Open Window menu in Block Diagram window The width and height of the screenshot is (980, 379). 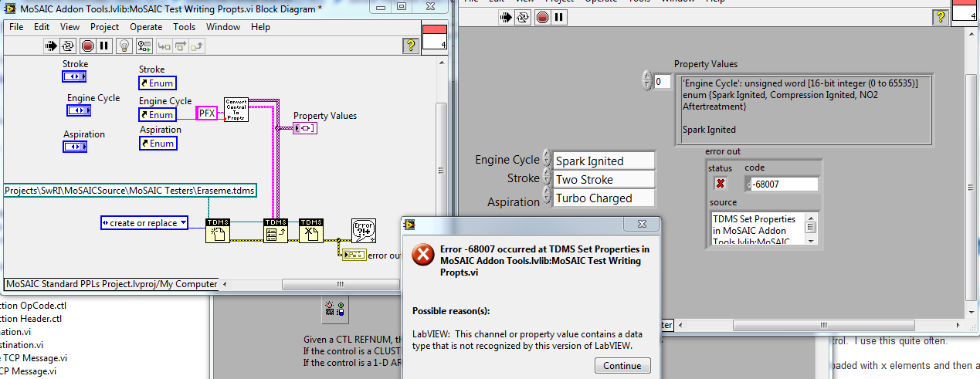pyautogui.click(x=222, y=27)
